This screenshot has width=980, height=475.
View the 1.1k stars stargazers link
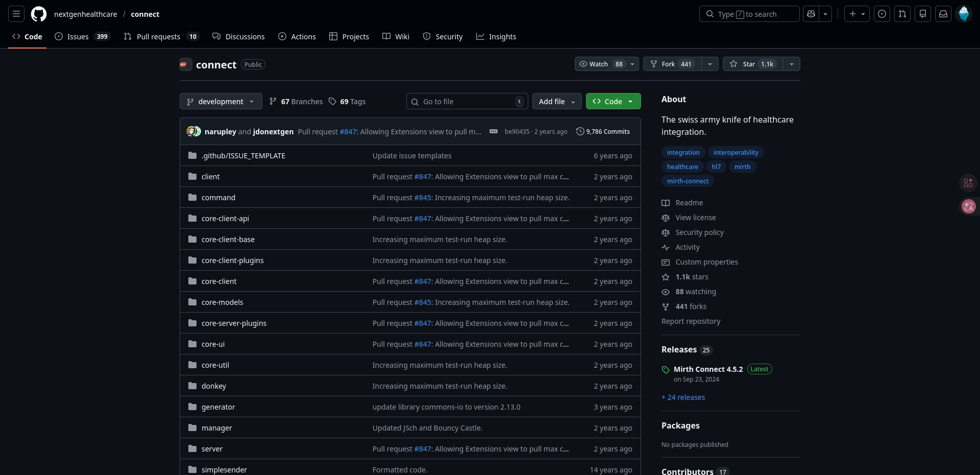(x=685, y=277)
